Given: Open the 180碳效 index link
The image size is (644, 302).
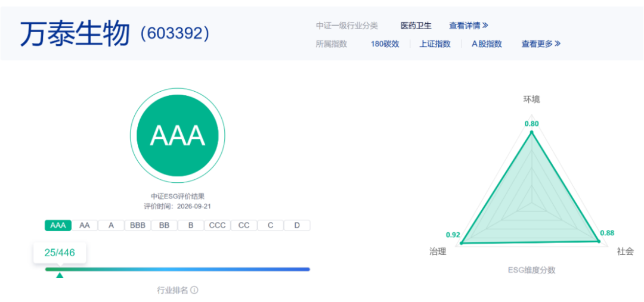Looking at the screenshot, I should tap(385, 44).
